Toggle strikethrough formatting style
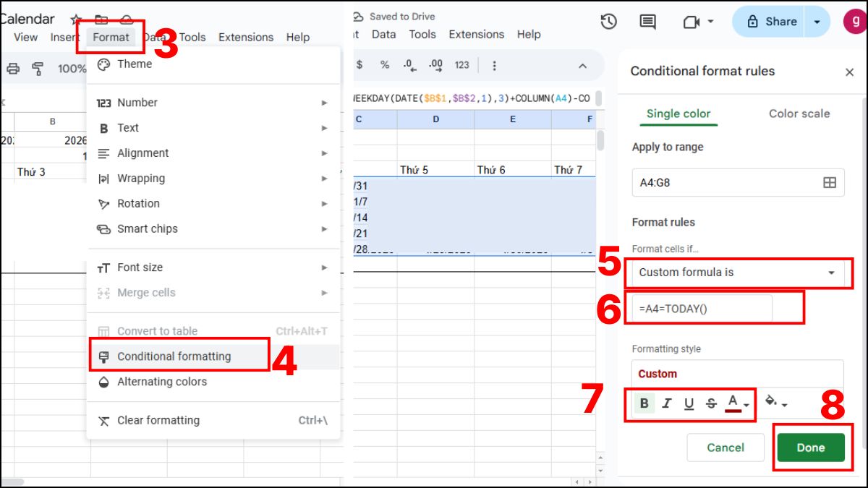Image resolution: width=868 pixels, height=488 pixels. pos(710,403)
